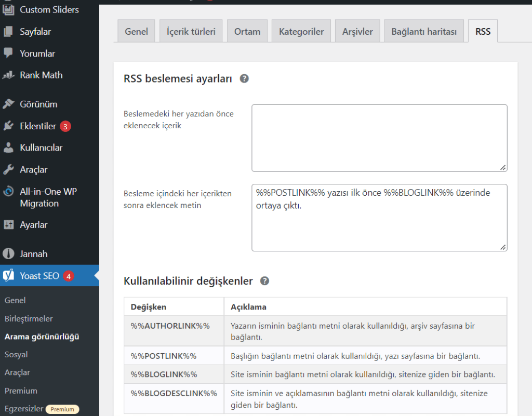The height and width of the screenshot is (416, 532).
Task: Open the Sosyal submenu link
Action: [x=16, y=355]
